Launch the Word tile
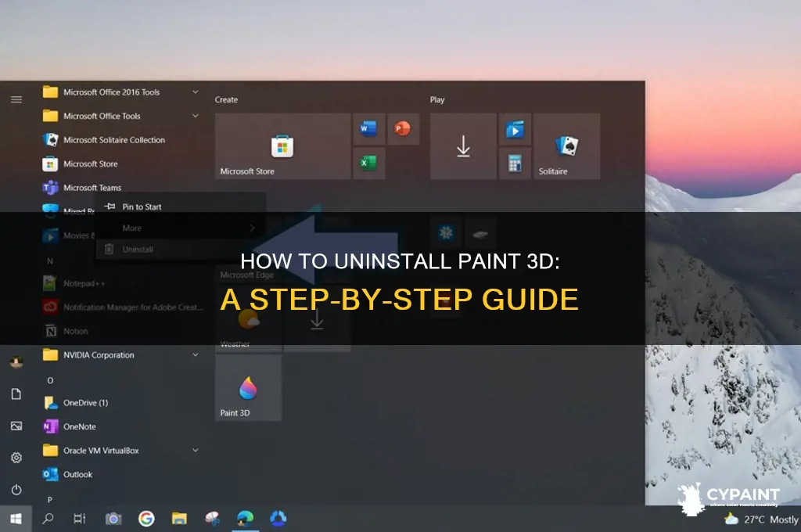Viewport: 801px width, 532px height. pyautogui.click(x=368, y=129)
